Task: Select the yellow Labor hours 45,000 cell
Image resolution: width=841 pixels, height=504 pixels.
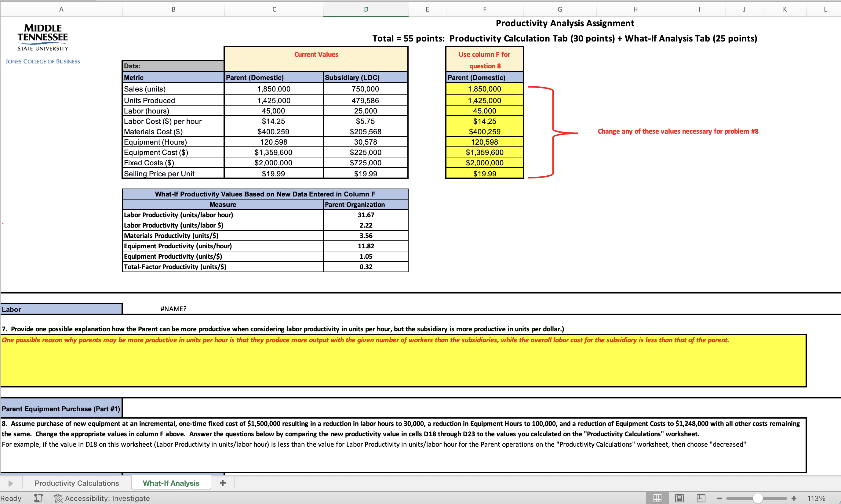Action: pos(484,111)
